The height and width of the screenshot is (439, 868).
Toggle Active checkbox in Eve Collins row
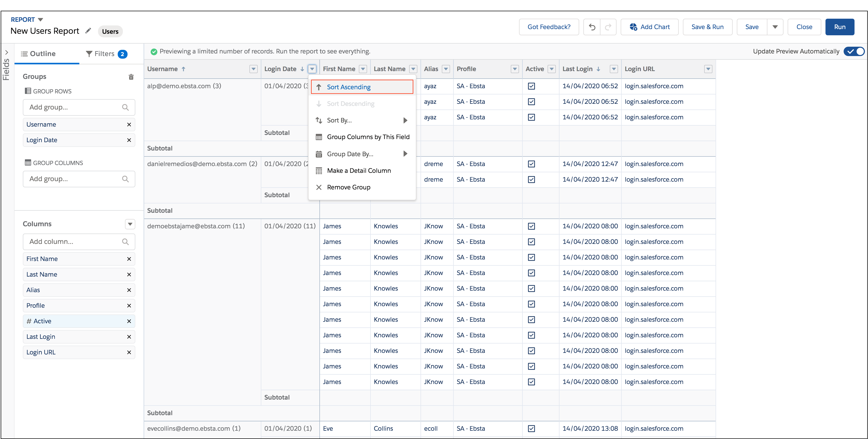531,429
